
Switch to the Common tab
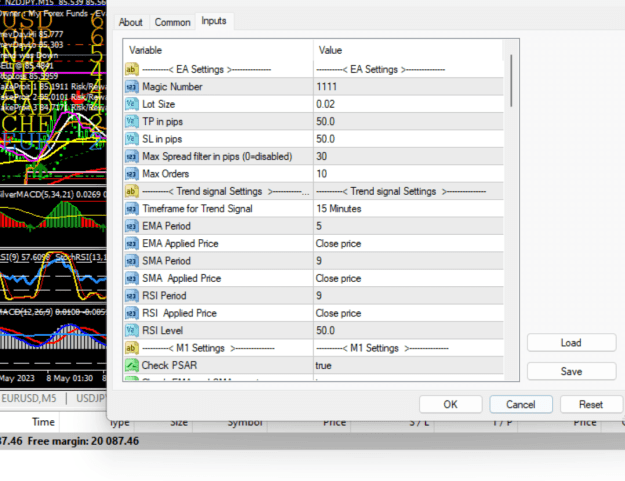[x=173, y=22]
